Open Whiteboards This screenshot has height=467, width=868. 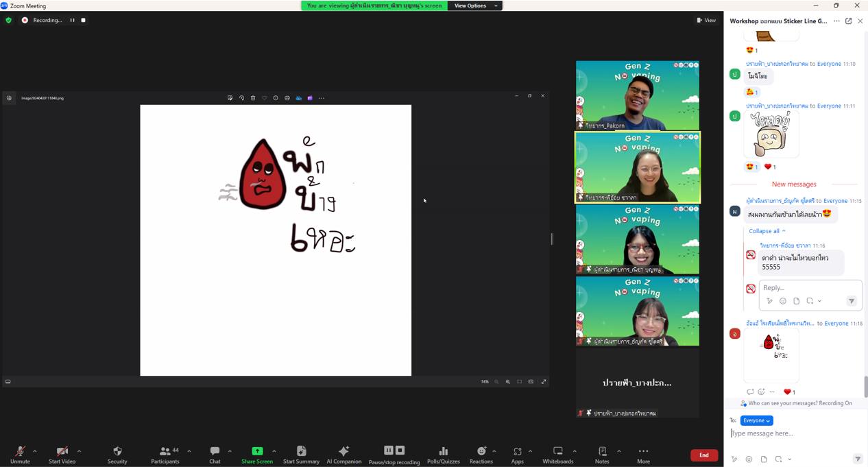(557, 454)
